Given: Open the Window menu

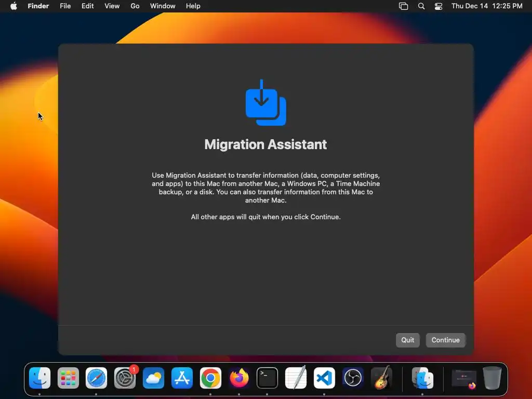Looking at the screenshot, I should click(x=163, y=6).
